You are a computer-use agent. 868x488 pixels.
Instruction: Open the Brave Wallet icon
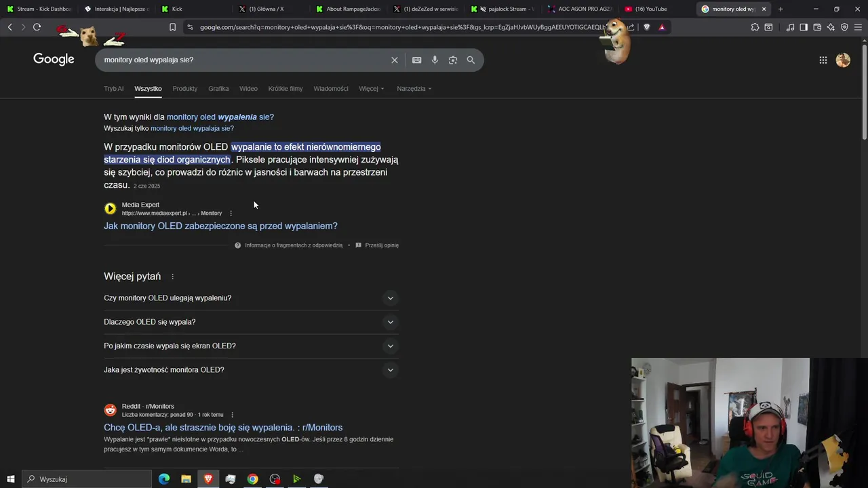(x=817, y=27)
